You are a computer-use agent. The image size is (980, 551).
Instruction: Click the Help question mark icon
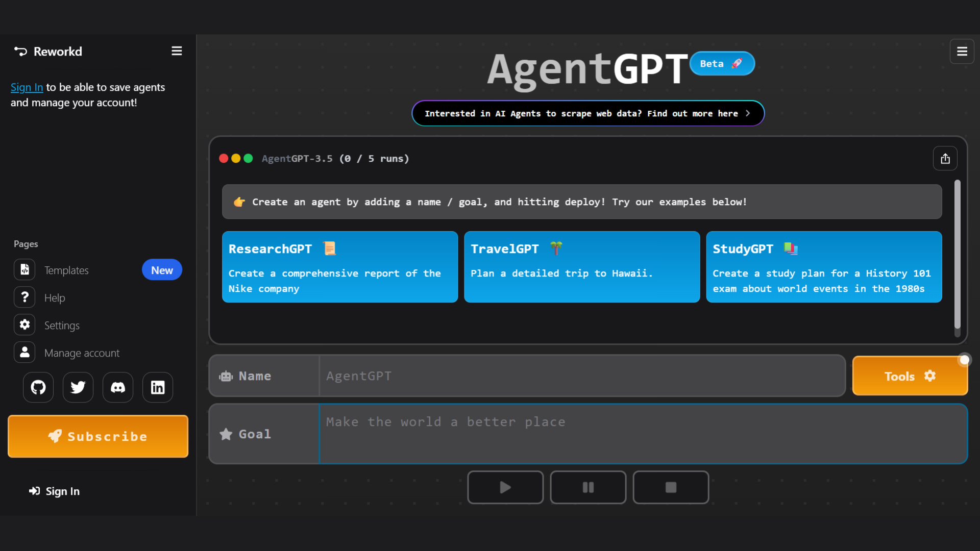(x=24, y=297)
